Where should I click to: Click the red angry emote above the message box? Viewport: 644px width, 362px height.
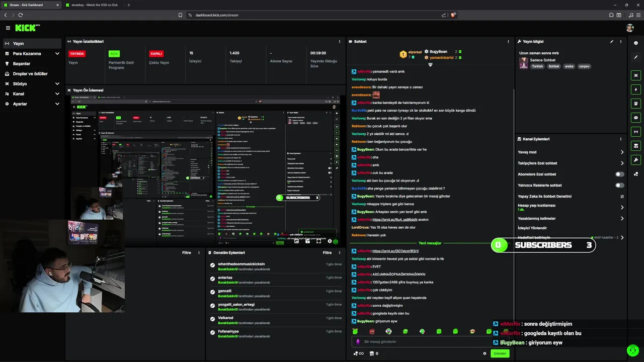point(372,331)
